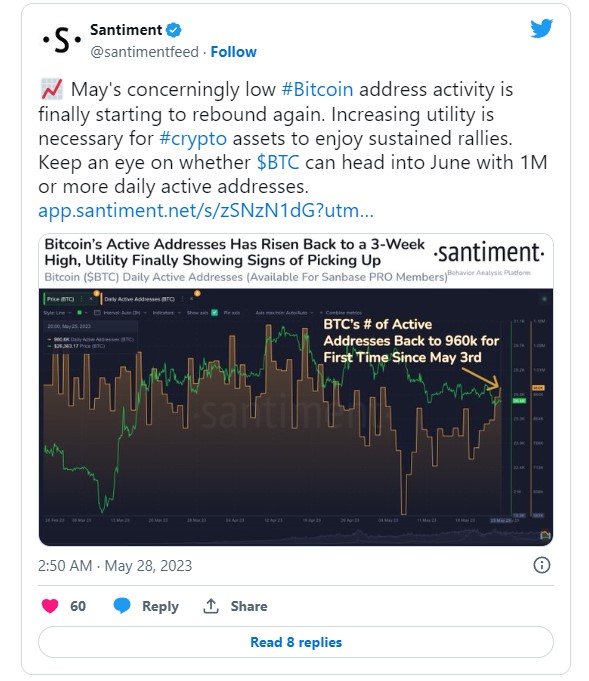Click the Share upload icon

(x=211, y=605)
